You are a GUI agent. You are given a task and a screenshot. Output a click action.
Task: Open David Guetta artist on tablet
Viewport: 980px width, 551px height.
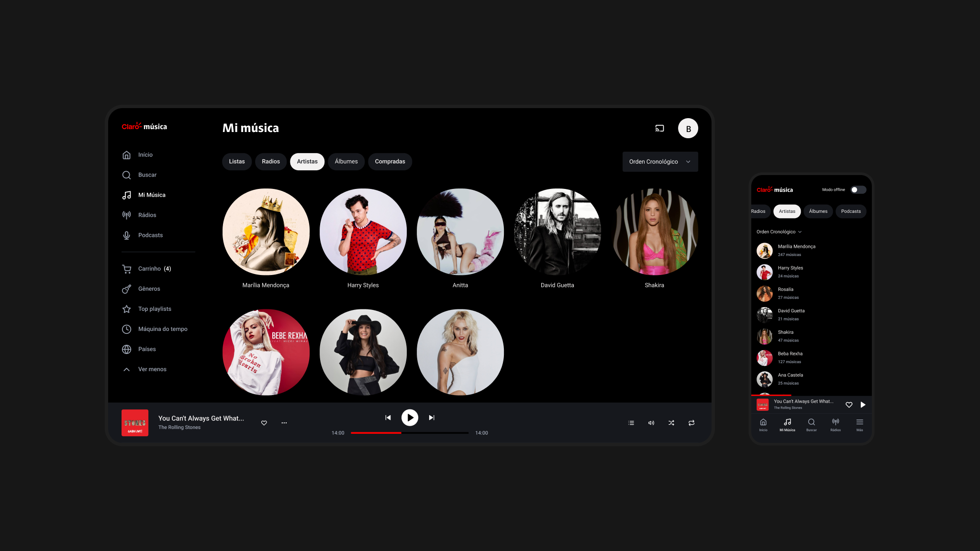click(557, 232)
